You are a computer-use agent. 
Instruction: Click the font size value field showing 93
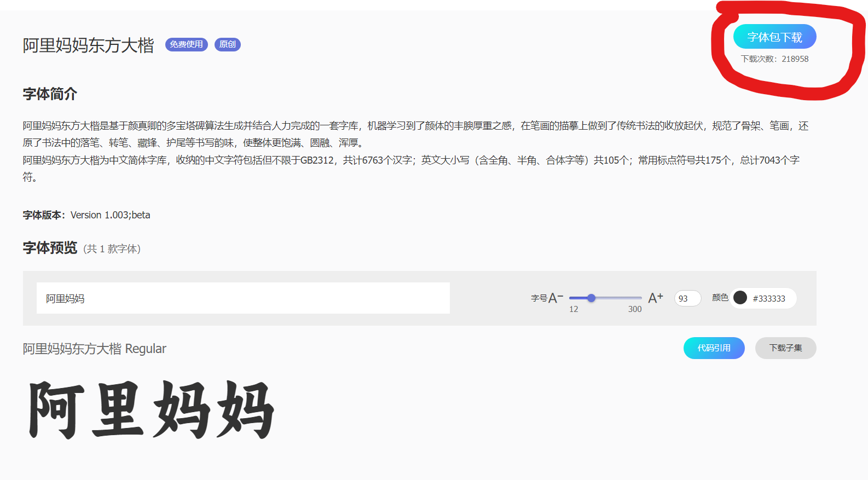pyautogui.click(x=687, y=298)
